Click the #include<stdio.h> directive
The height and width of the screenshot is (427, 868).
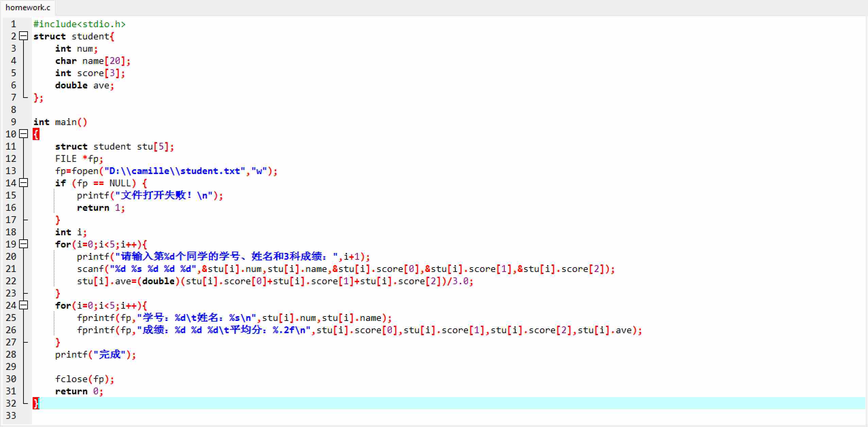tap(79, 24)
